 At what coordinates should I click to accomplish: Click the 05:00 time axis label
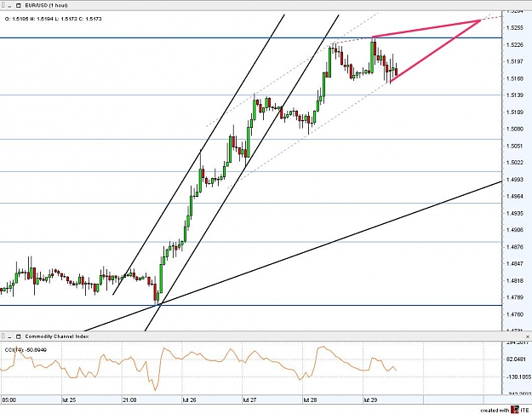click(x=9, y=400)
